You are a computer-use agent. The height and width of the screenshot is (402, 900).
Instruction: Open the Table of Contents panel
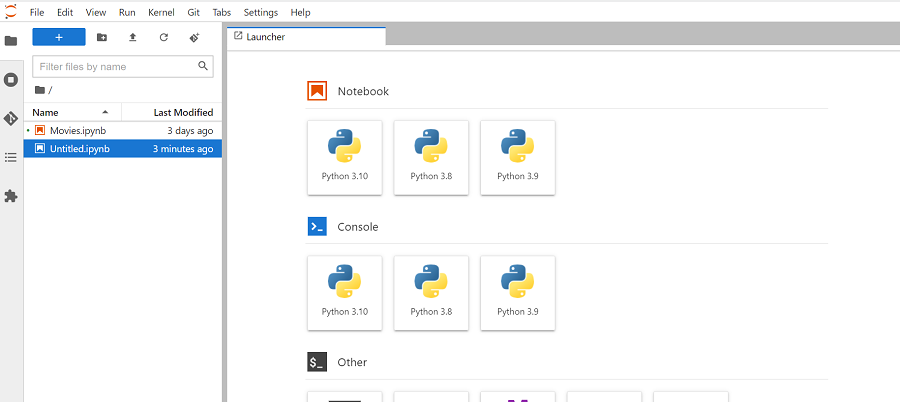(11, 157)
